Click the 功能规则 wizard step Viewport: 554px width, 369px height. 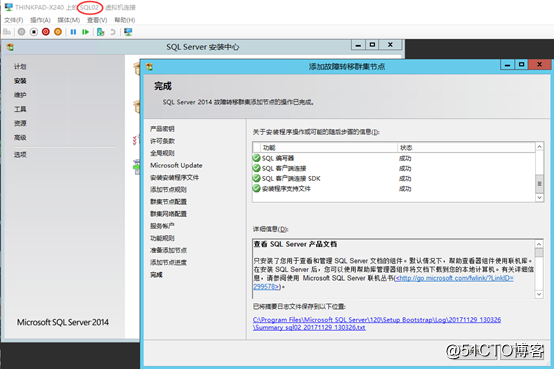point(162,238)
